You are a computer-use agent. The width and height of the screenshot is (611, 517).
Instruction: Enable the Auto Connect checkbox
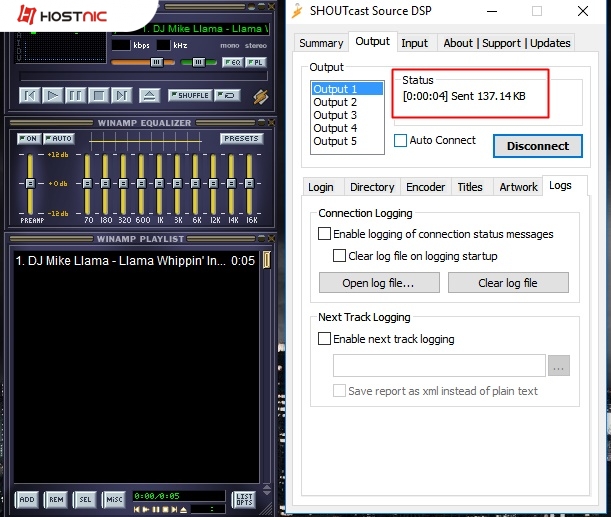coord(401,141)
